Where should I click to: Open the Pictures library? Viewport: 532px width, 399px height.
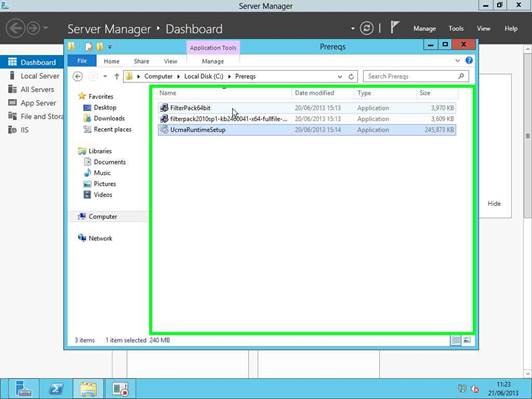click(x=104, y=184)
